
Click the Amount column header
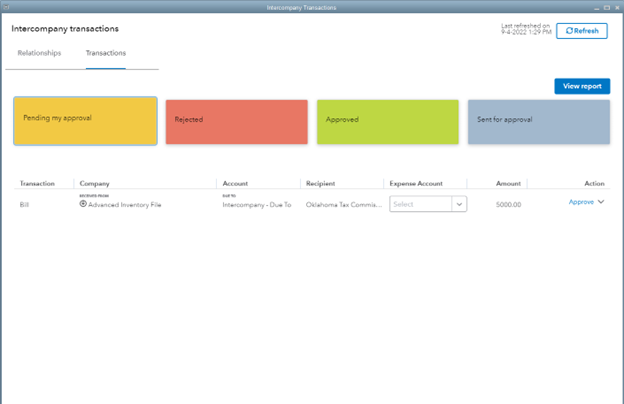pyautogui.click(x=508, y=183)
